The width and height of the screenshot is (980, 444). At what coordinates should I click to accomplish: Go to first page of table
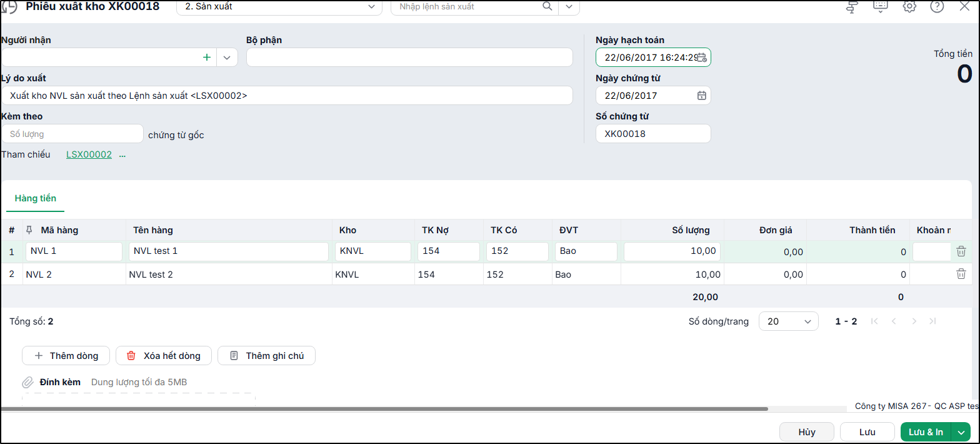tap(874, 321)
